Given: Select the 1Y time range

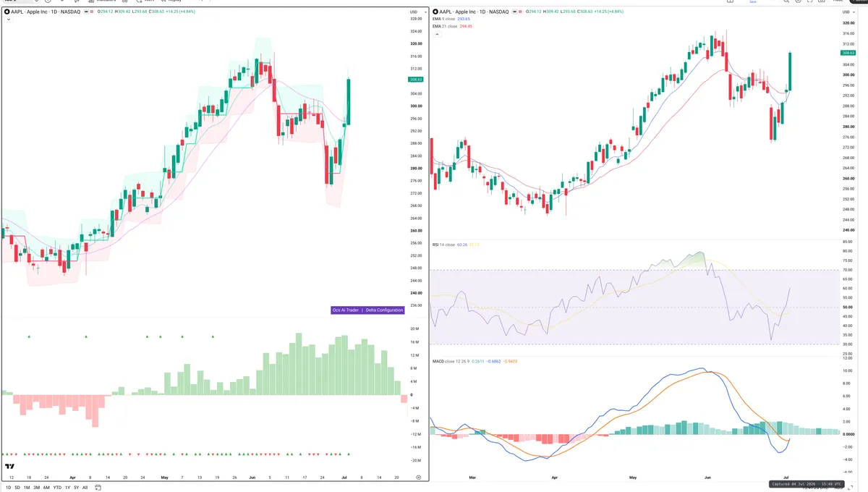Looking at the screenshot, I should 67,488.
